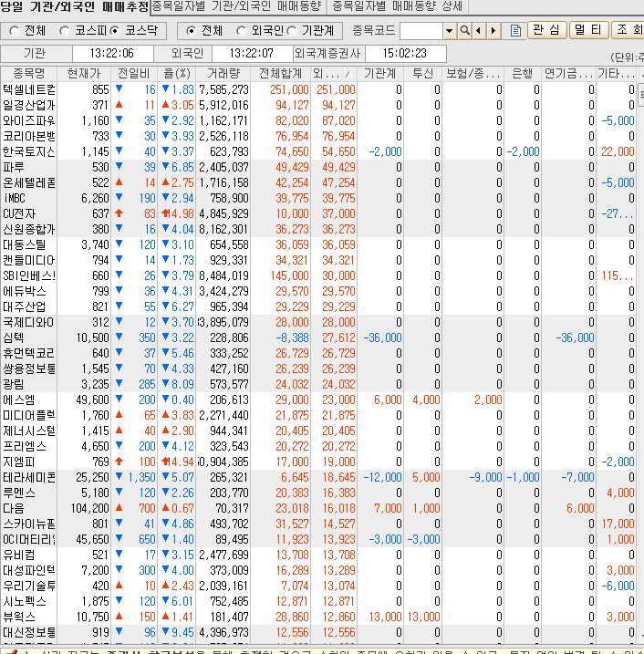Go to next stock with right arrow
The height and width of the screenshot is (654, 644).
(x=493, y=30)
